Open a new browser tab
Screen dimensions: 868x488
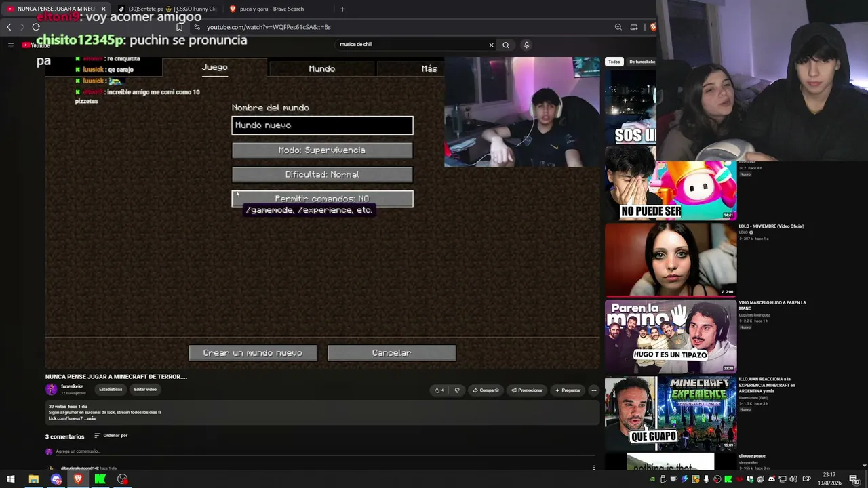[x=342, y=9]
